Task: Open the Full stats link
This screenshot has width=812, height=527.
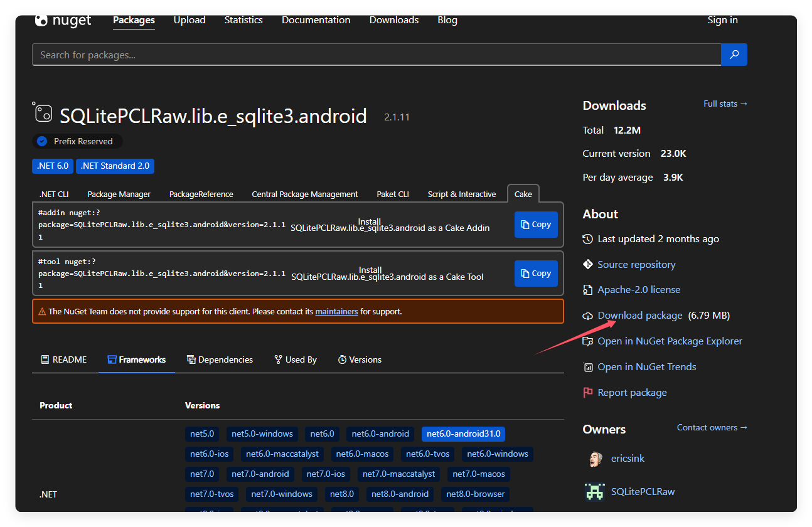Action: pyautogui.click(x=725, y=104)
